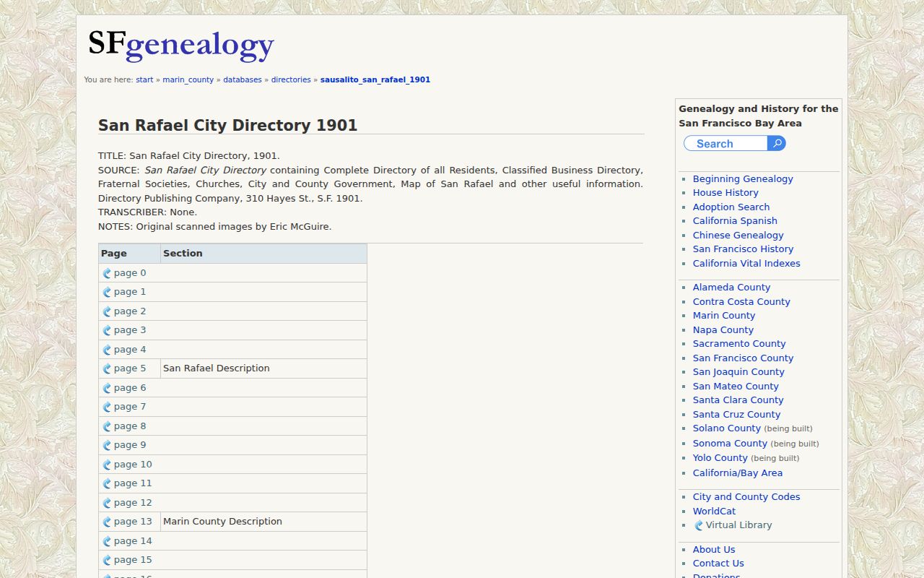Open page 6 link
Viewport: 924px width, 578px height.
(130, 388)
